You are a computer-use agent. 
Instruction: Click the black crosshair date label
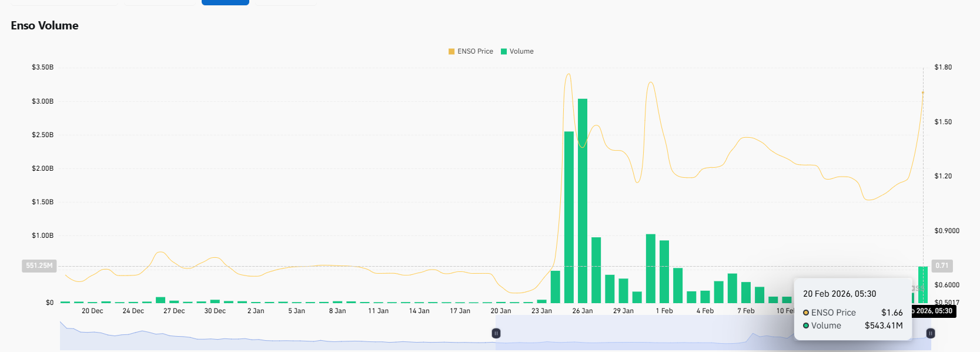click(934, 311)
